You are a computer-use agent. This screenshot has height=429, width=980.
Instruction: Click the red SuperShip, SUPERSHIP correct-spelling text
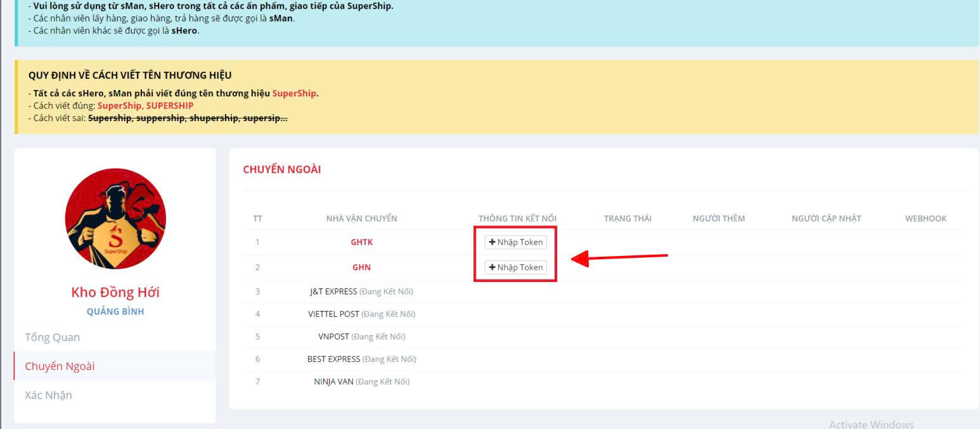coord(145,106)
